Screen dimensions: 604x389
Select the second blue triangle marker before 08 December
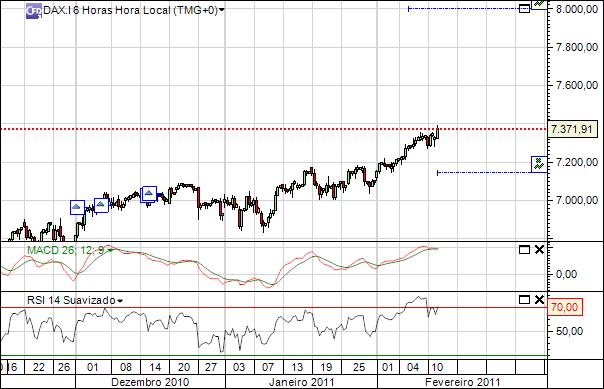click(101, 205)
